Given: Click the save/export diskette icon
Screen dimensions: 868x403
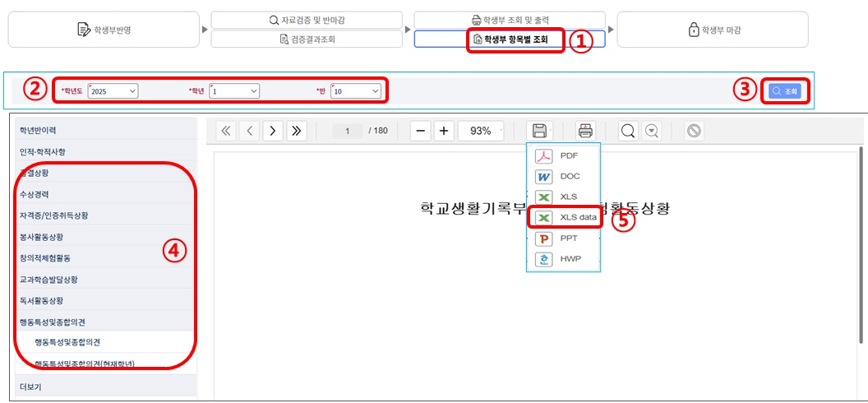Looking at the screenshot, I should click(539, 131).
